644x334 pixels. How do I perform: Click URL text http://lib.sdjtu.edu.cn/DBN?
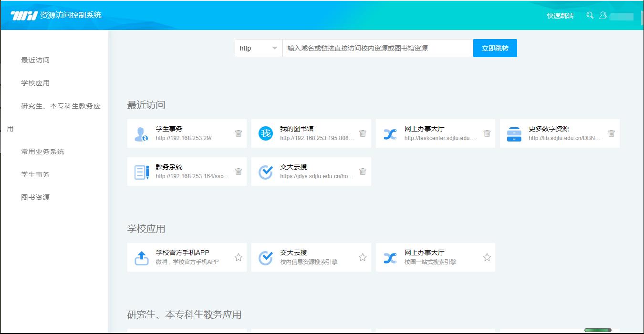565,138
